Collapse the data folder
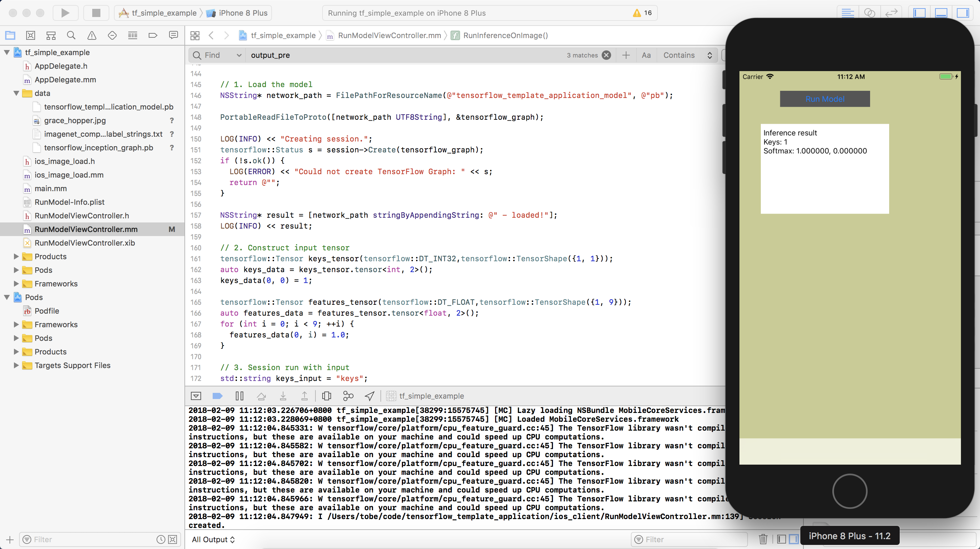 coord(16,94)
